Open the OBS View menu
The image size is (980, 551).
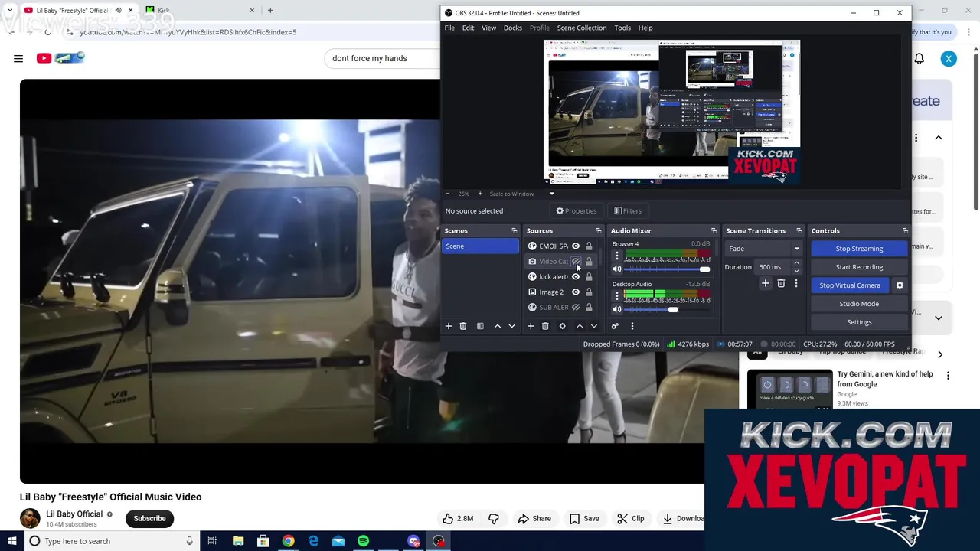point(488,28)
